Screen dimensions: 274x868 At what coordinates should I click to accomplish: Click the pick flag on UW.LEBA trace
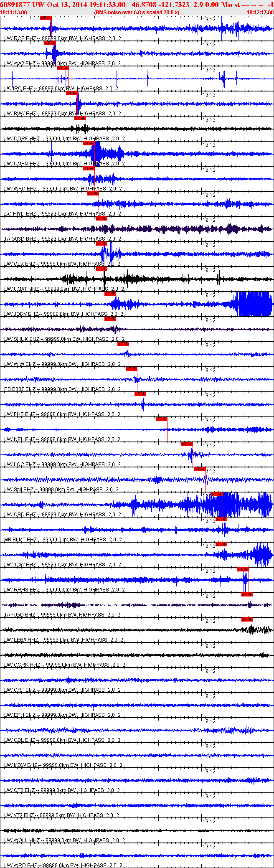(x=247, y=619)
